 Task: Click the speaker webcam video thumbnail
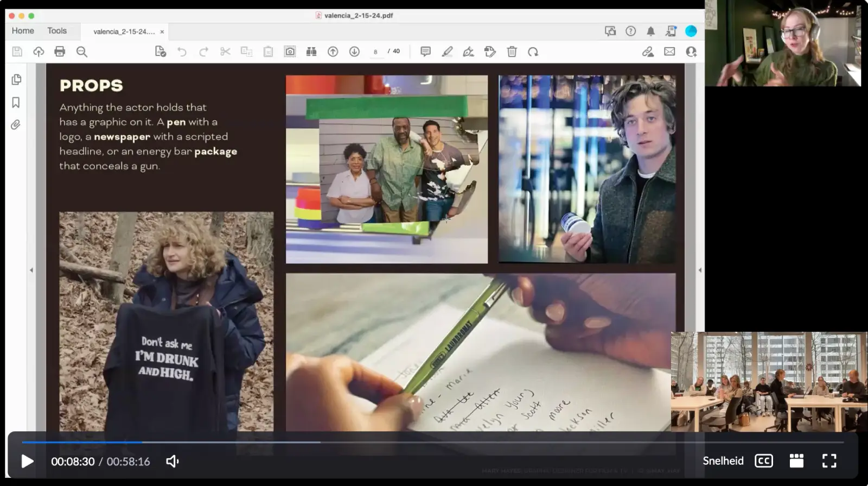783,43
